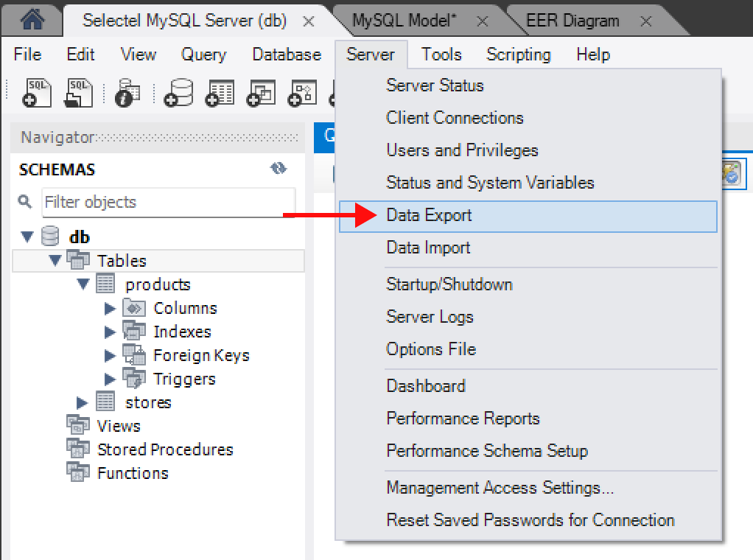Click the search magnifier icon in Navigator
This screenshot has width=753, height=560.
25,202
